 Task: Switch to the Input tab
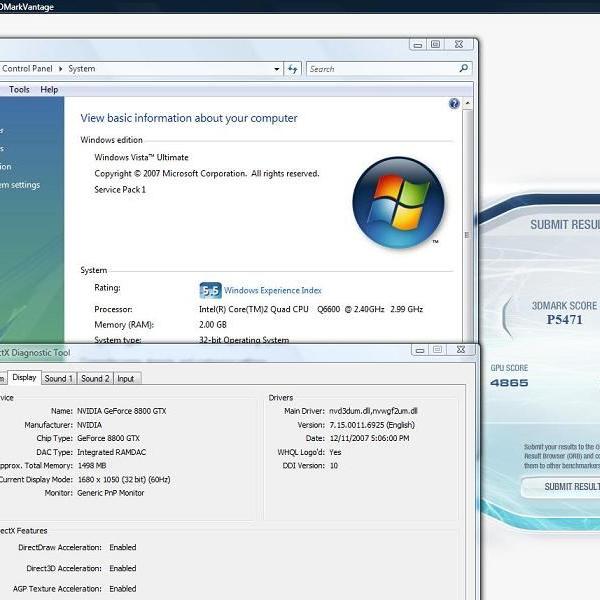[x=126, y=378]
